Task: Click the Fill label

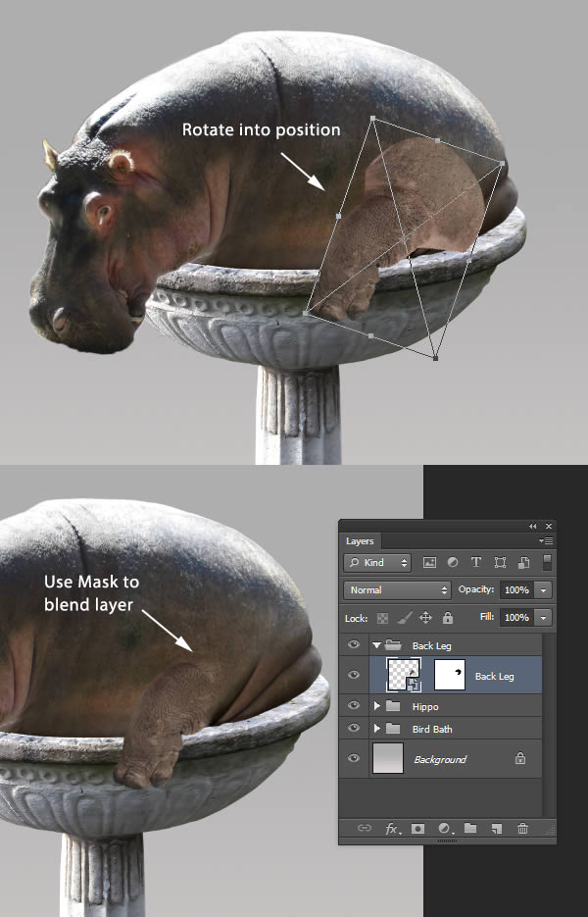Action: pyautogui.click(x=487, y=617)
